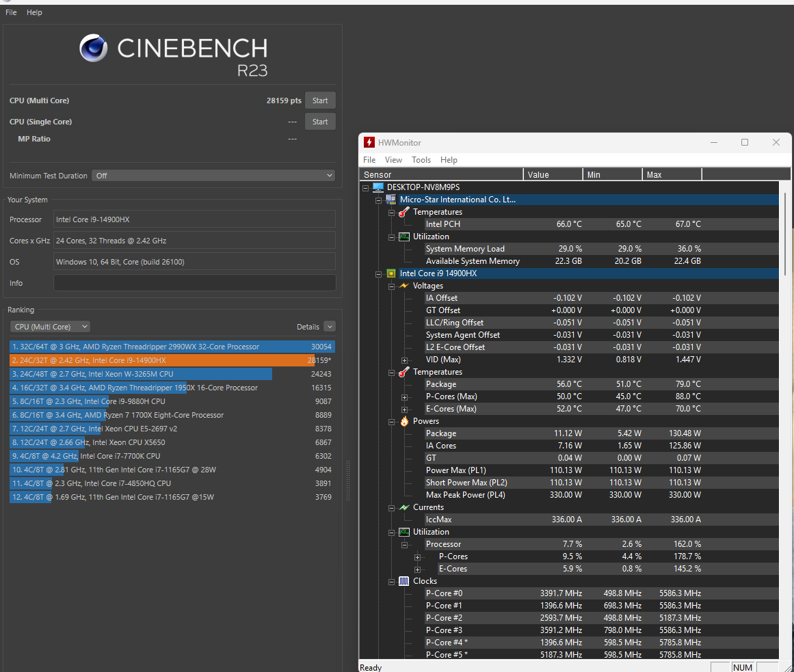The image size is (794, 672).
Task: Select the Threadripper 2990WX ranking entry
Action: point(172,347)
